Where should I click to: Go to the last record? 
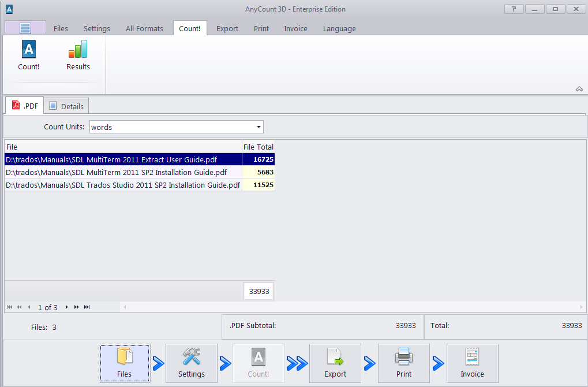[87, 307]
